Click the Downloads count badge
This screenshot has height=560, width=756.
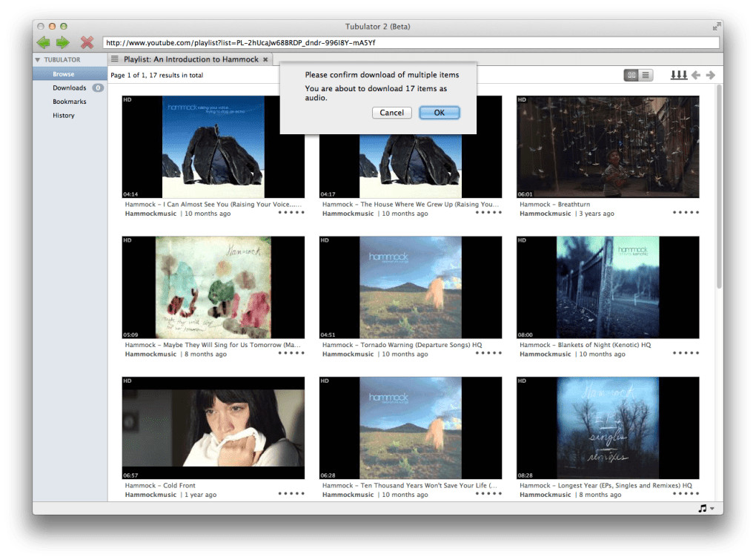(x=98, y=88)
